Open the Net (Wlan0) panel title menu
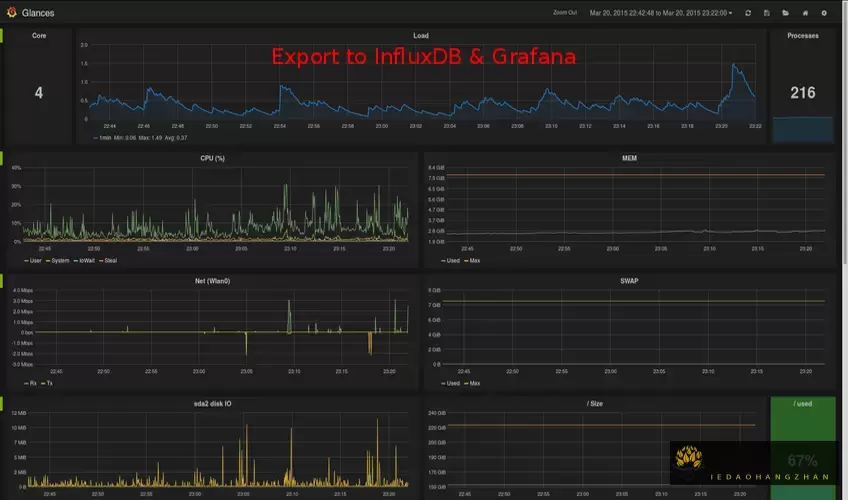This screenshot has width=848, height=500. (x=212, y=281)
